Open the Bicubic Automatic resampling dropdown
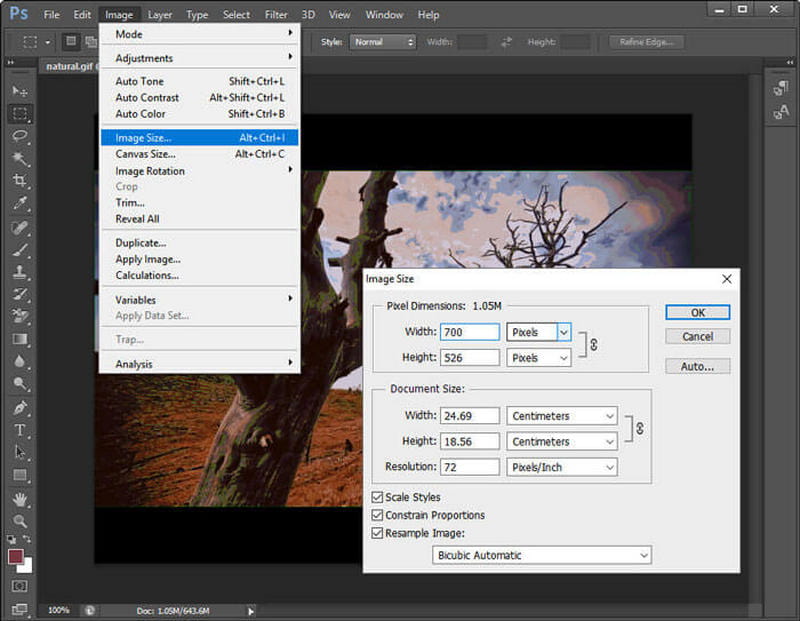Screen dimensions: 800x621 tap(542, 555)
